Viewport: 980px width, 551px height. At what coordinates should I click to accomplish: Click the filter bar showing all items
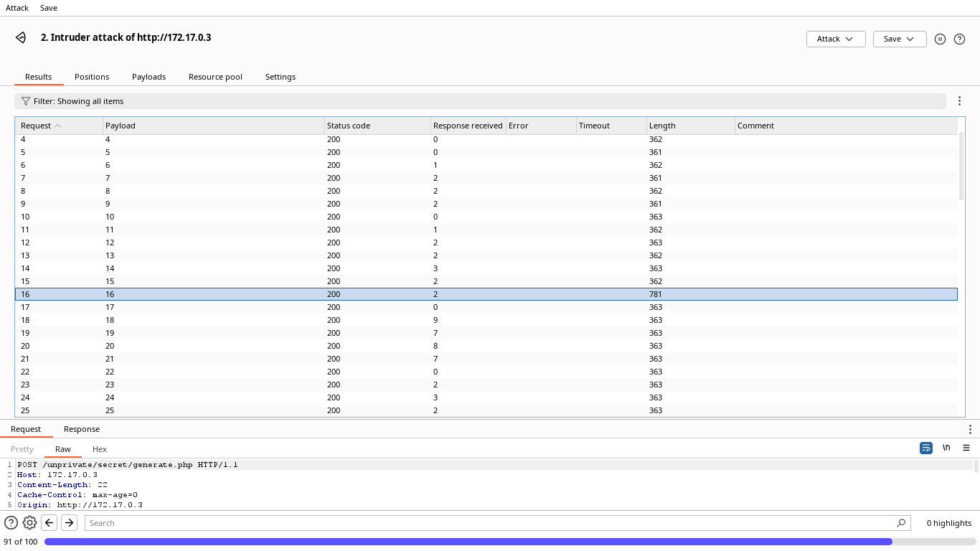[480, 101]
